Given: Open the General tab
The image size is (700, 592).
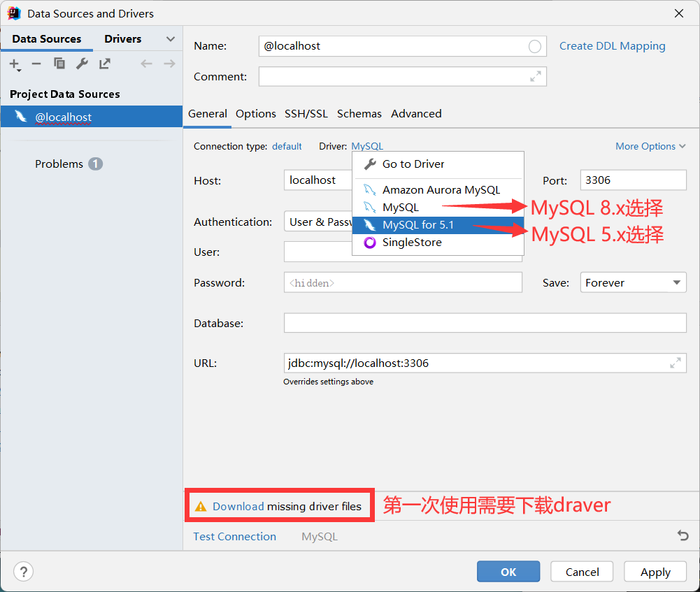Looking at the screenshot, I should pos(208,114).
